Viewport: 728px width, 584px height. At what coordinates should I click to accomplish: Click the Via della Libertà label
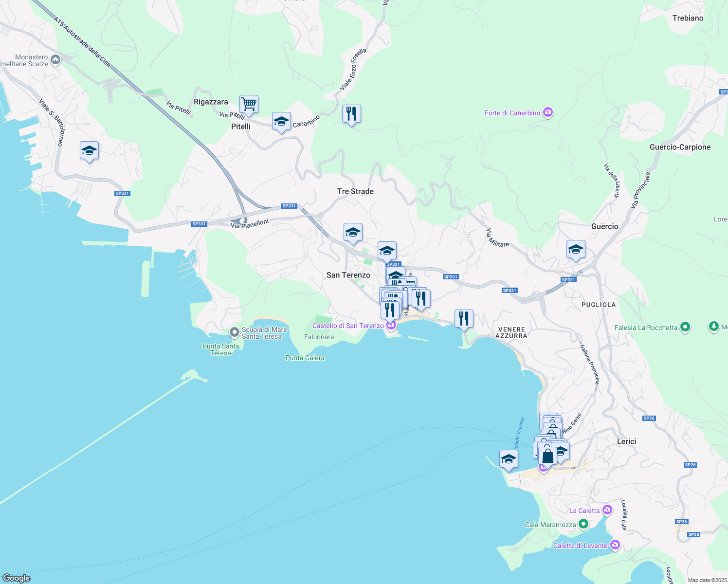click(612, 181)
